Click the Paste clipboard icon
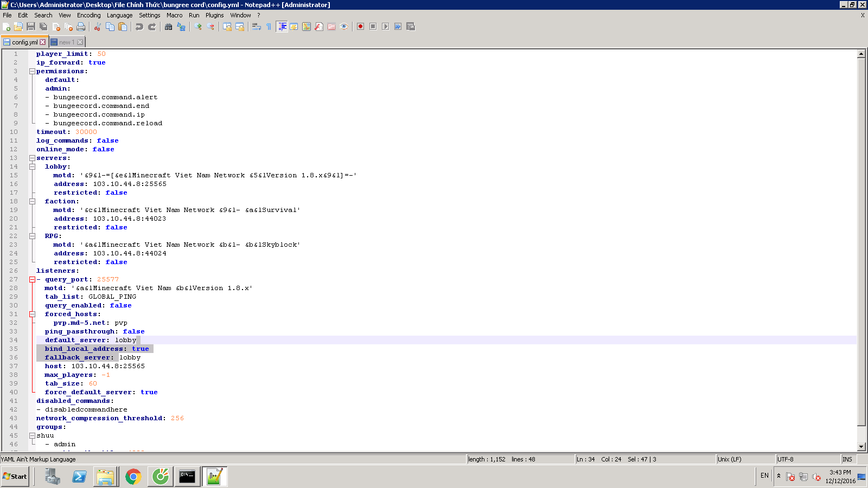This screenshot has height=488, width=868. pyautogui.click(x=123, y=27)
